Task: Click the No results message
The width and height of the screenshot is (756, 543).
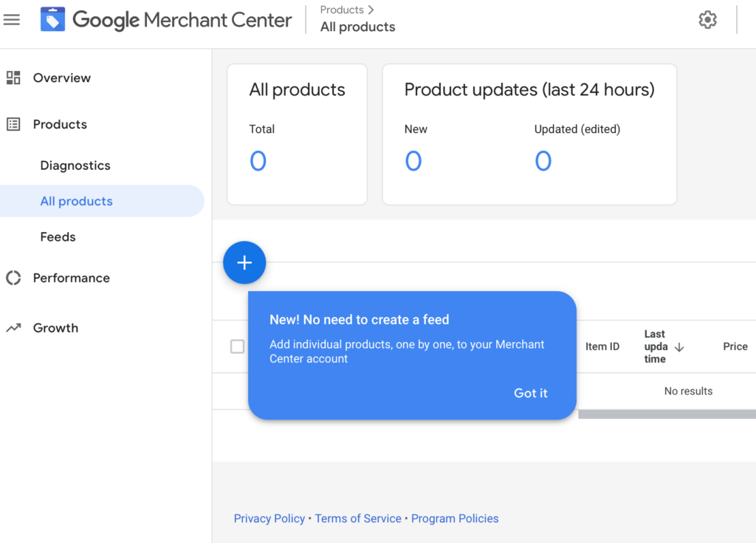Action: point(688,391)
